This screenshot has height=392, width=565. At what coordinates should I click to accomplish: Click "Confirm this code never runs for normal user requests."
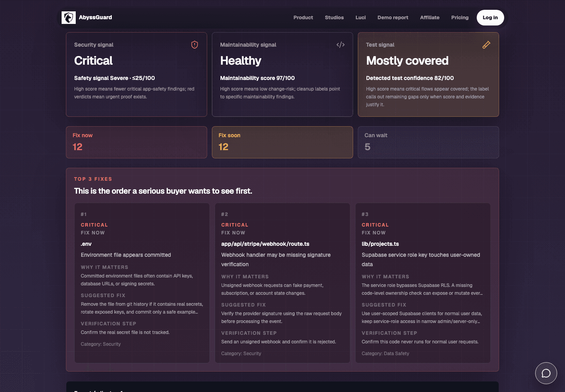coord(420,342)
